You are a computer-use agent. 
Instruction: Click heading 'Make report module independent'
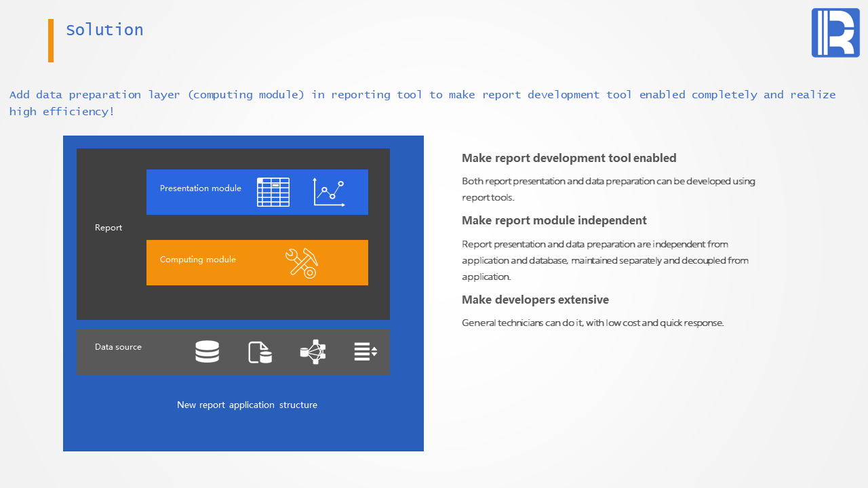click(x=554, y=220)
